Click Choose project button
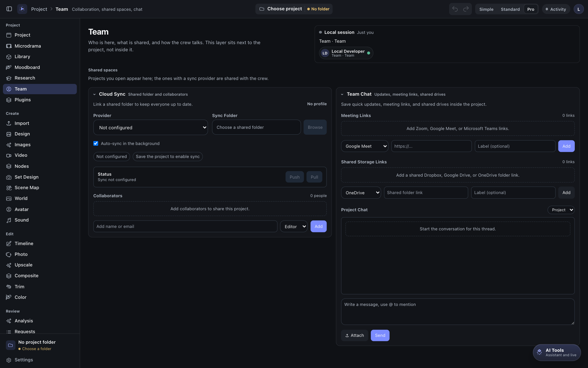588x368 pixels. (281, 9)
